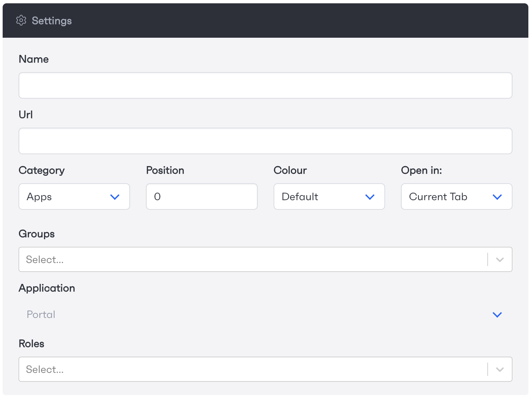Image resolution: width=532 pixels, height=399 pixels.
Task: Click the Name field label
Action: click(34, 59)
